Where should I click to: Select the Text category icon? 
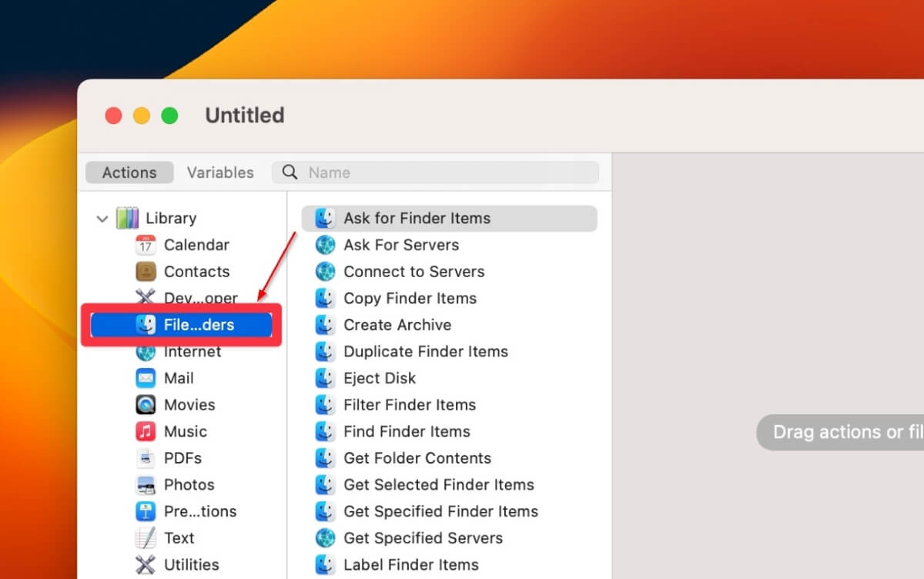[146, 537]
